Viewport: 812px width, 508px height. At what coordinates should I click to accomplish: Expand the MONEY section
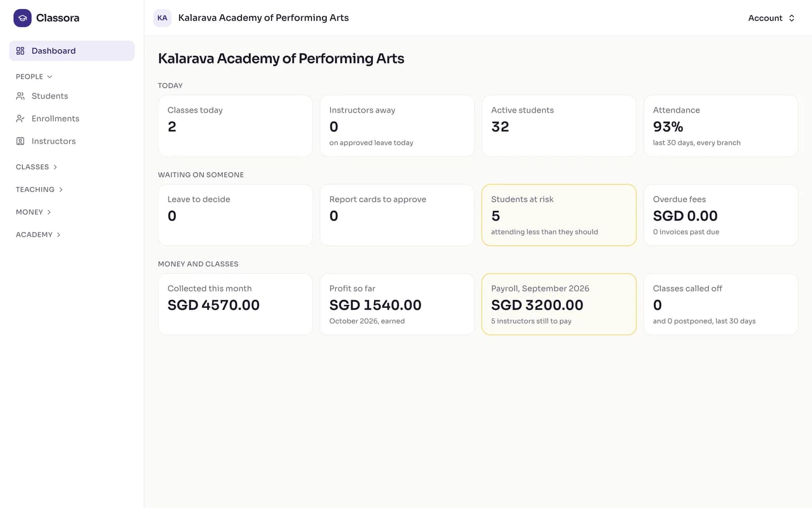[33, 212]
